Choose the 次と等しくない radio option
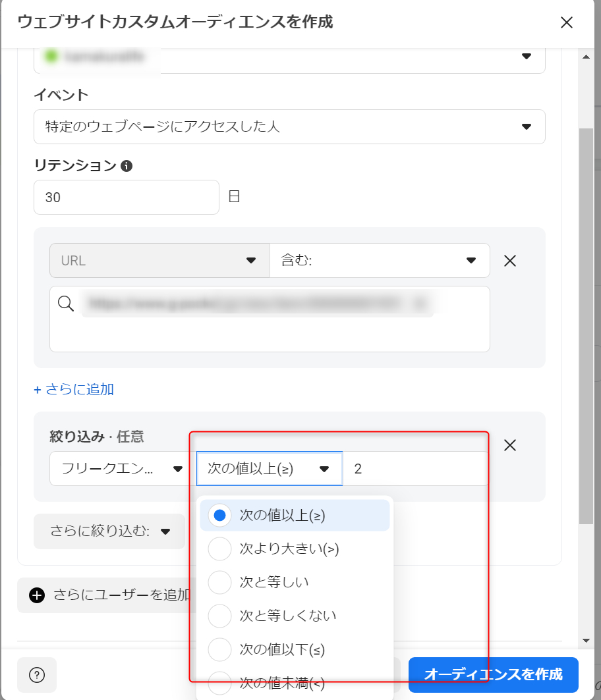This screenshot has width=601, height=700. [x=219, y=616]
